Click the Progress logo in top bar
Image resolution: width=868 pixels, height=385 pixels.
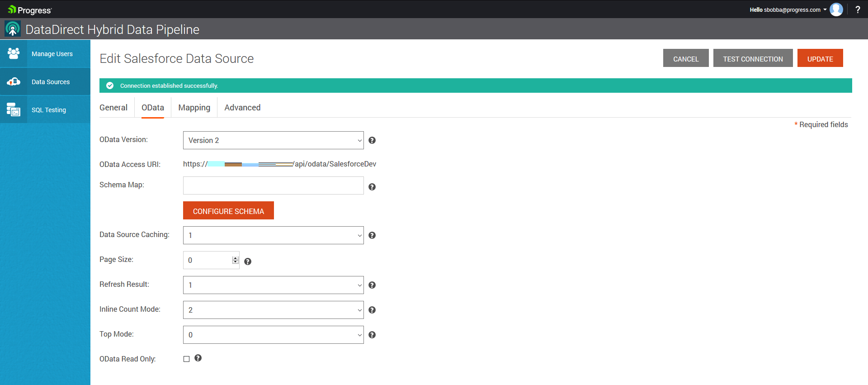coord(30,10)
